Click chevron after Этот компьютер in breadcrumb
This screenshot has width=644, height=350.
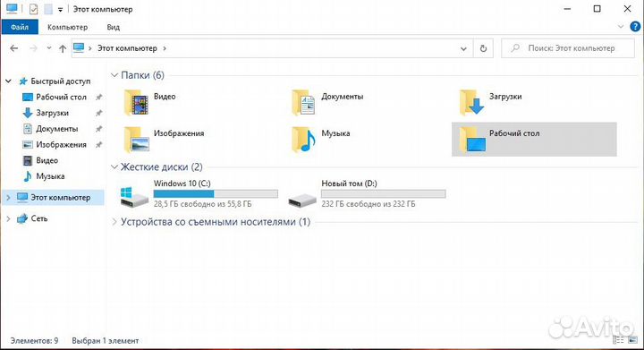[165, 48]
